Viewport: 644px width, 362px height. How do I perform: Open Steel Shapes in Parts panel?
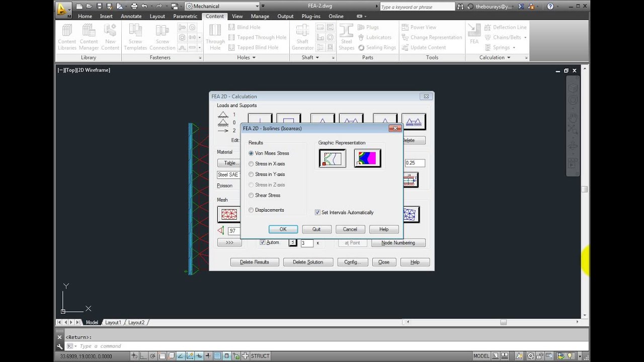point(346,37)
